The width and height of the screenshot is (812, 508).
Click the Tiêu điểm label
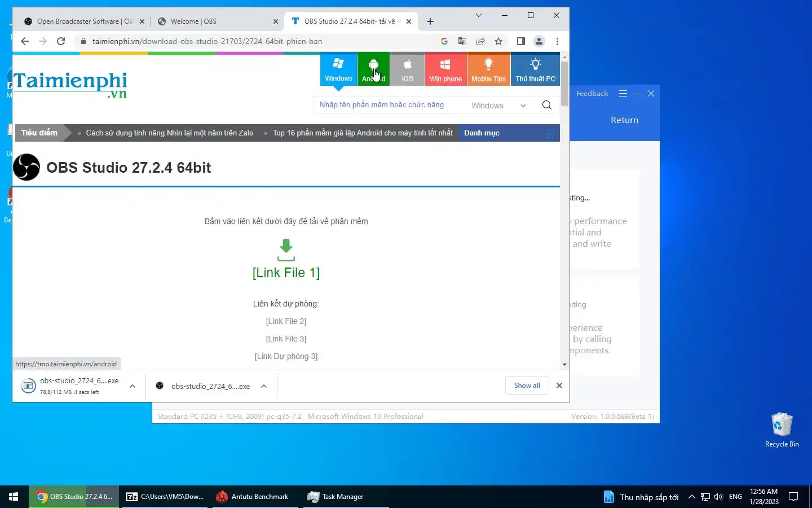coord(39,133)
